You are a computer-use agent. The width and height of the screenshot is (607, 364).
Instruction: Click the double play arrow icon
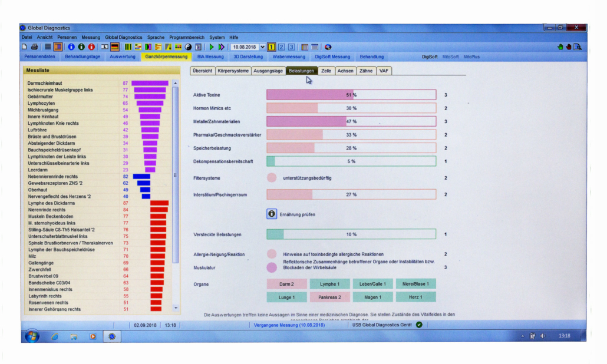[221, 47]
